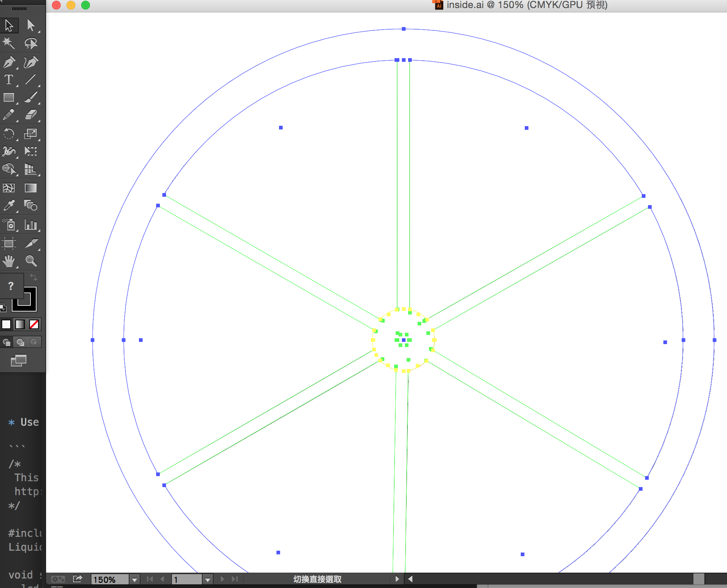Activate the black Stroke box
This screenshot has height=588, width=727.
point(30,305)
